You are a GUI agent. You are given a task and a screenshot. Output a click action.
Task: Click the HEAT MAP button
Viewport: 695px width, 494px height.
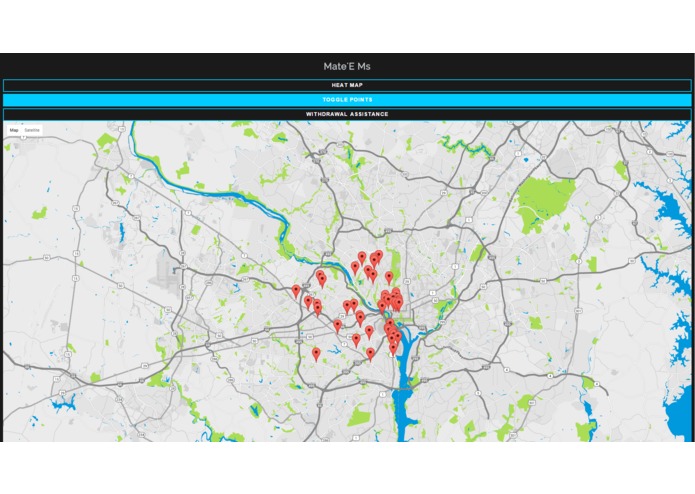click(x=347, y=85)
